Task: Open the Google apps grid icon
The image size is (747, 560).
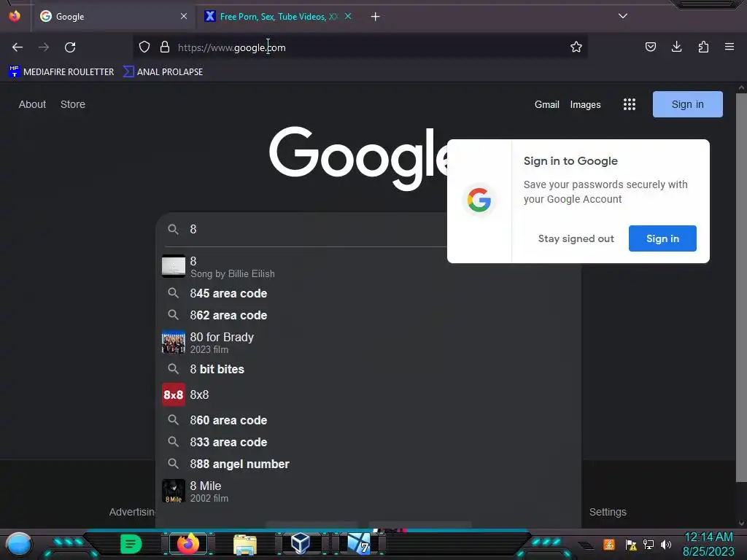Action: pos(630,104)
